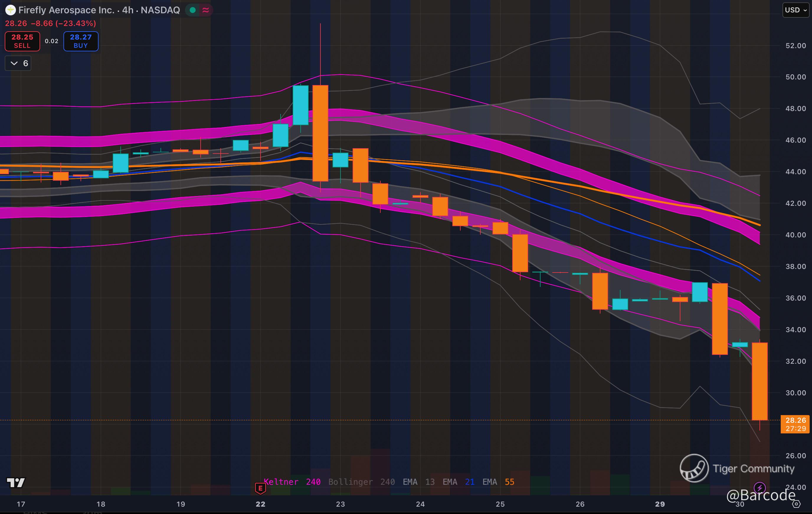This screenshot has width=812, height=514.
Task: Click the Firefly Aerospace symbol logo
Action: (x=10, y=10)
